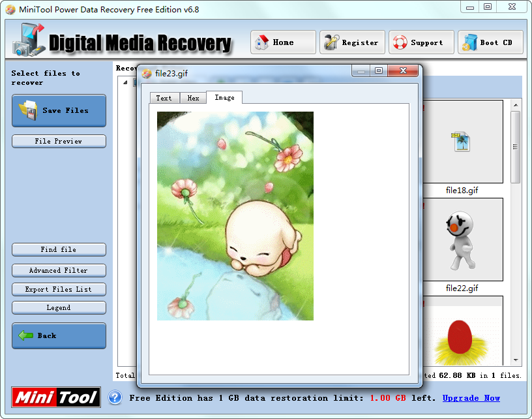
Task: Click the Home button
Action: [x=283, y=42]
